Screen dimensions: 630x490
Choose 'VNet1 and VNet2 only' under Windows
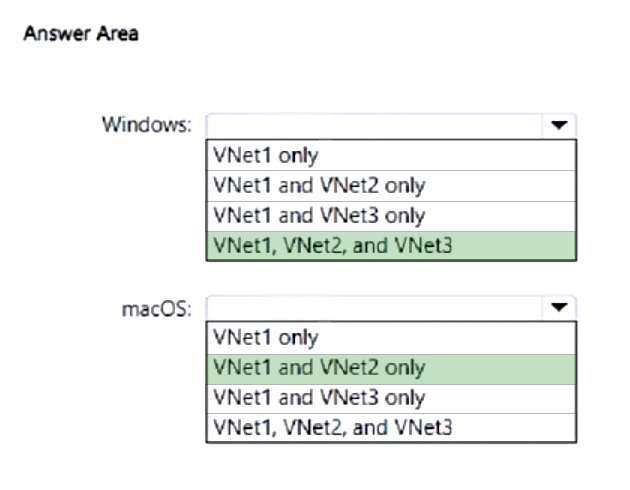pyautogui.click(x=391, y=185)
